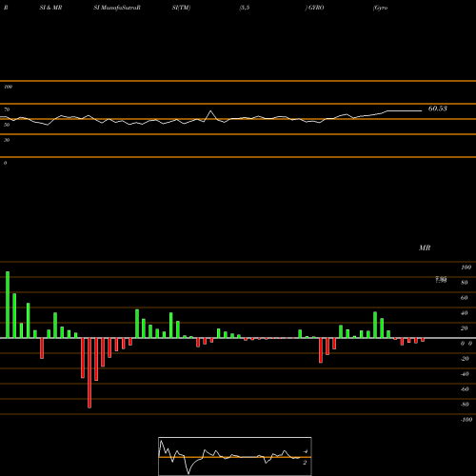Click the 30 label on RSI axis
Image resolution: width=476 pixels, height=476 pixels.
7,140
